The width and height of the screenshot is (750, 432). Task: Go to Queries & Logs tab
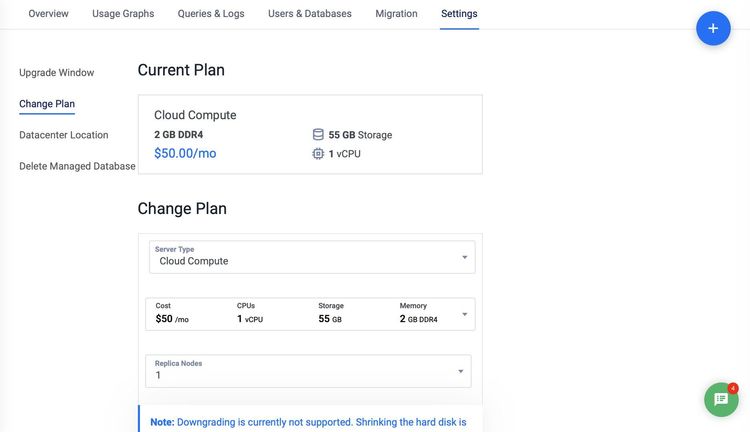(211, 13)
